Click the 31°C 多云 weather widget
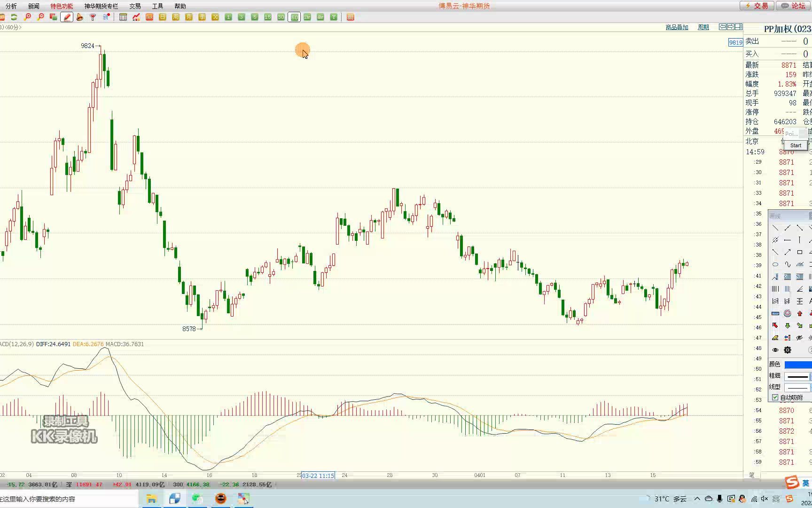Viewport: 812px width, 508px height. click(x=665, y=499)
